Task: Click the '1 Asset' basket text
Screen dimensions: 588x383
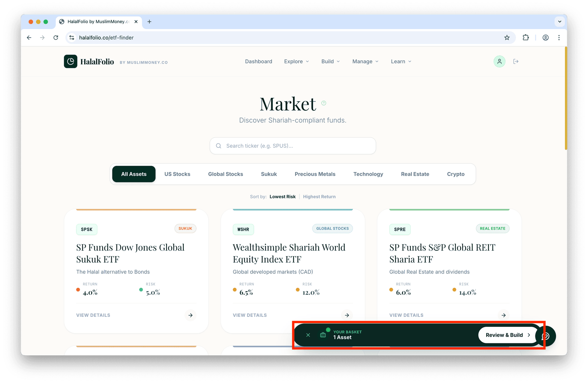Action: [x=343, y=337]
